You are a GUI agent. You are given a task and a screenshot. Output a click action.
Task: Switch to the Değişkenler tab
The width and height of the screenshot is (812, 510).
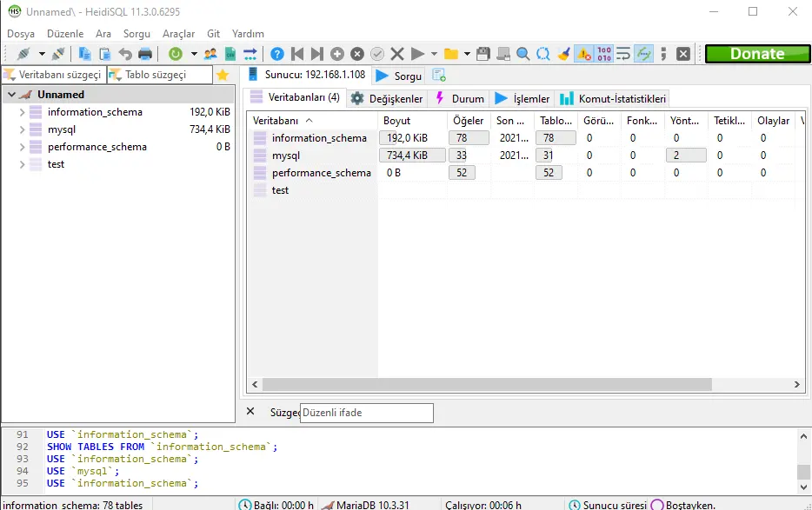(x=386, y=98)
